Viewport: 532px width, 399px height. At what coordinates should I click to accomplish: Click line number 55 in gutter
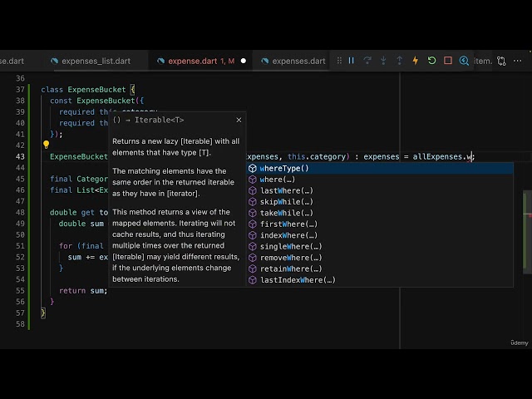click(x=20, y=291)
